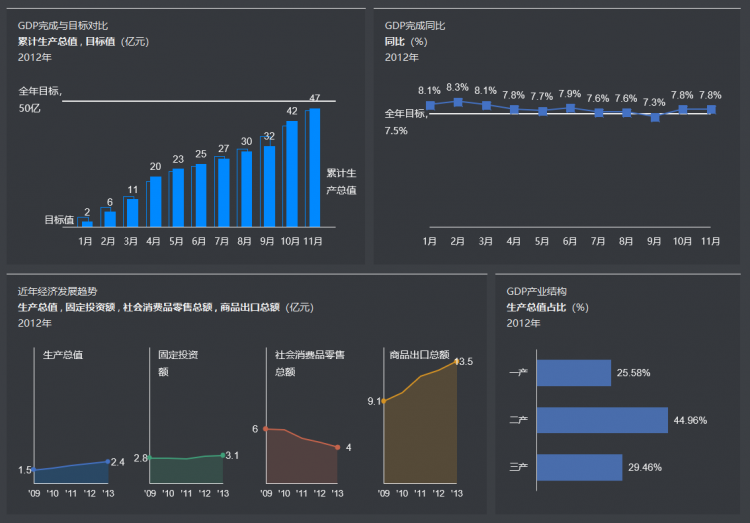Click the 生产总值 end point labeled 2.4
The image size is (750, 523).
point(107,461)
